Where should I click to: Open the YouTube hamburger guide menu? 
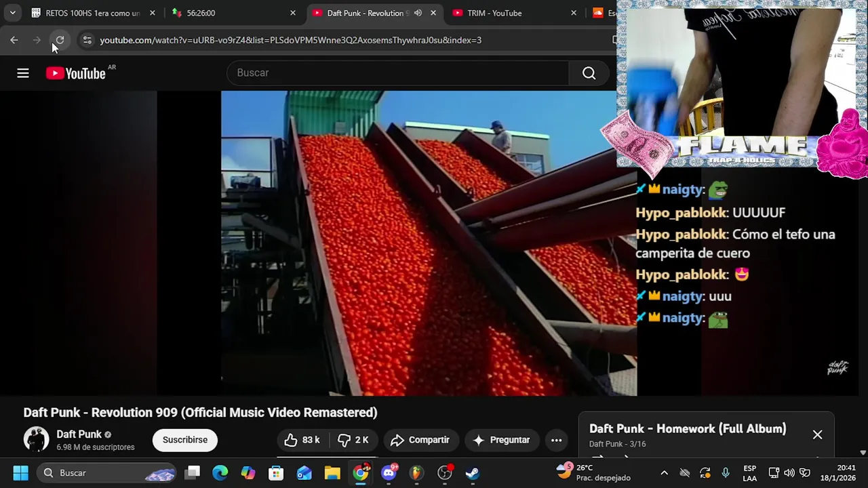(23, 73)
